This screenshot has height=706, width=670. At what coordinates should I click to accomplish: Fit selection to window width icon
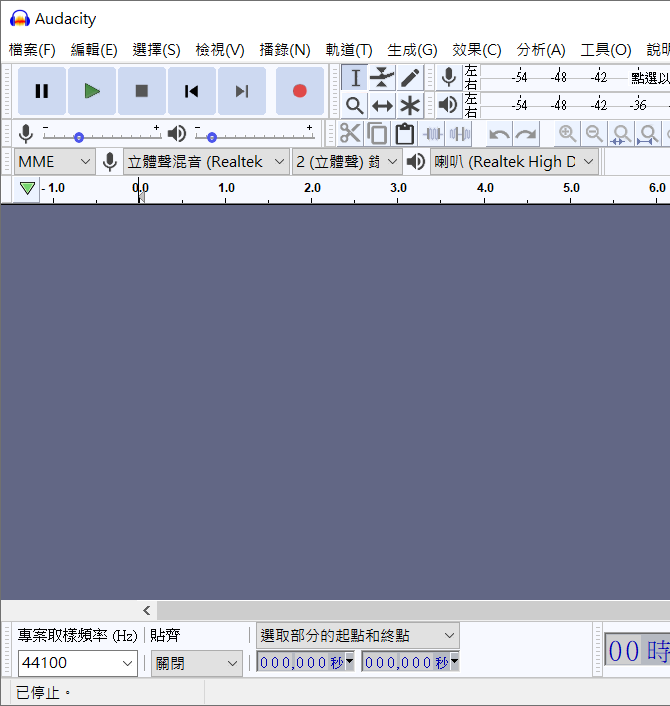[x=621, y=134]
